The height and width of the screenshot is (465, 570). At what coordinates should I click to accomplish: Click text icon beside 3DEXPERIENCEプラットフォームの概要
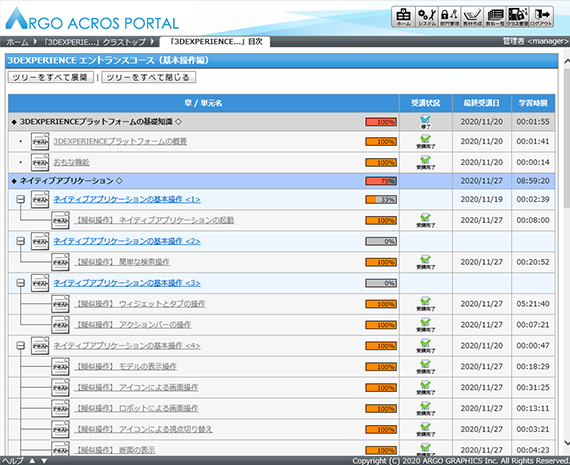[x=40, y=141]
